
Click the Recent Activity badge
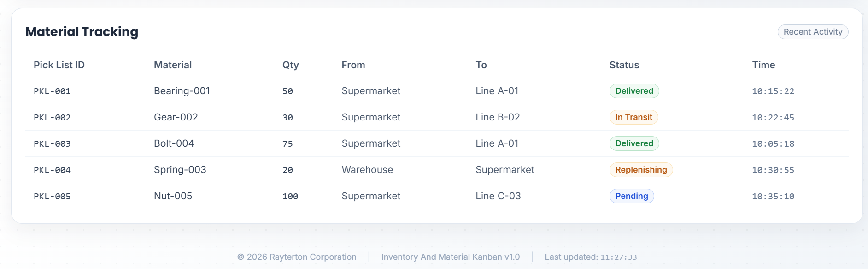(813, 32)
